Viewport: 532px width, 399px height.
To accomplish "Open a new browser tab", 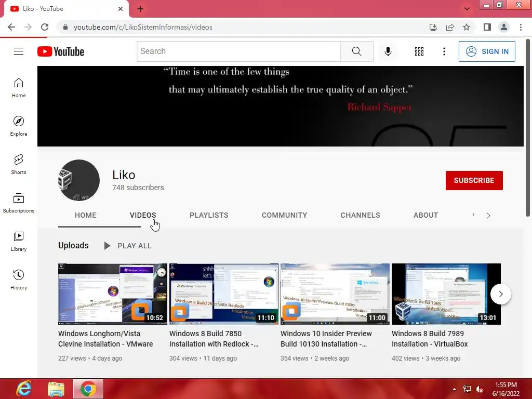I will click(140, 9).
